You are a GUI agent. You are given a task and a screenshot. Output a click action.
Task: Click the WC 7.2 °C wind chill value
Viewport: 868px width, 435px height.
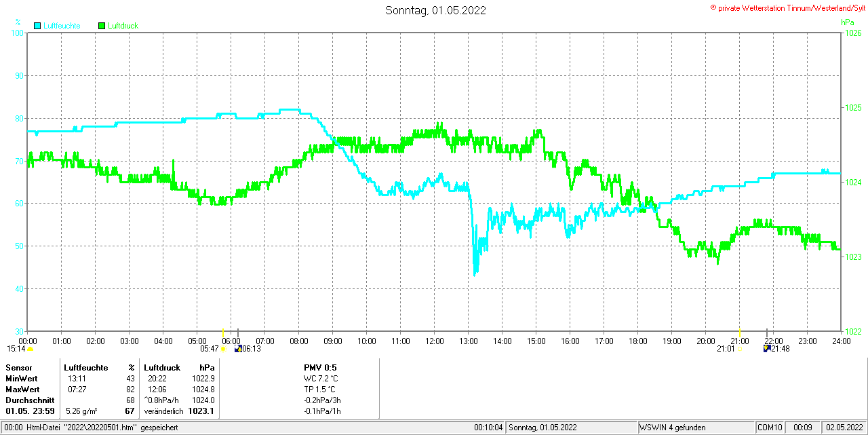click(x=319, y=378)
